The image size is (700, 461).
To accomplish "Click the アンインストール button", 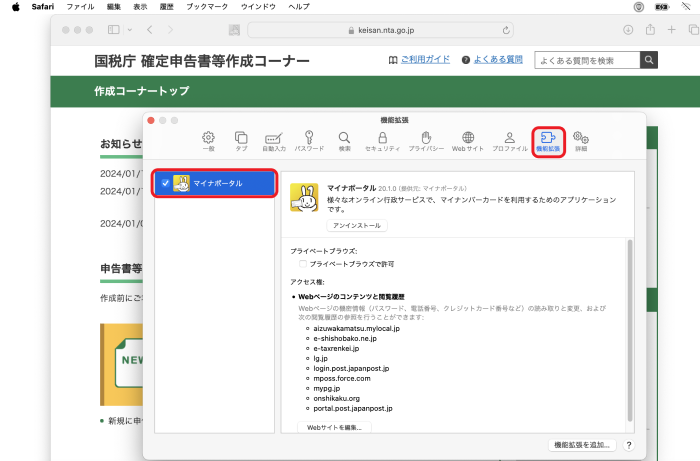I will [357, 225].
